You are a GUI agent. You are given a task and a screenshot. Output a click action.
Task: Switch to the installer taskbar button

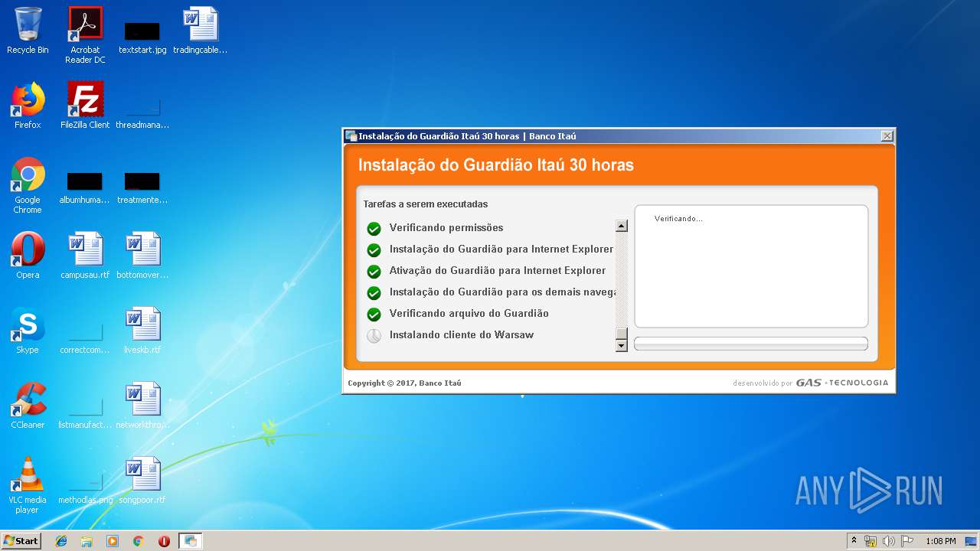coord(191,541)
